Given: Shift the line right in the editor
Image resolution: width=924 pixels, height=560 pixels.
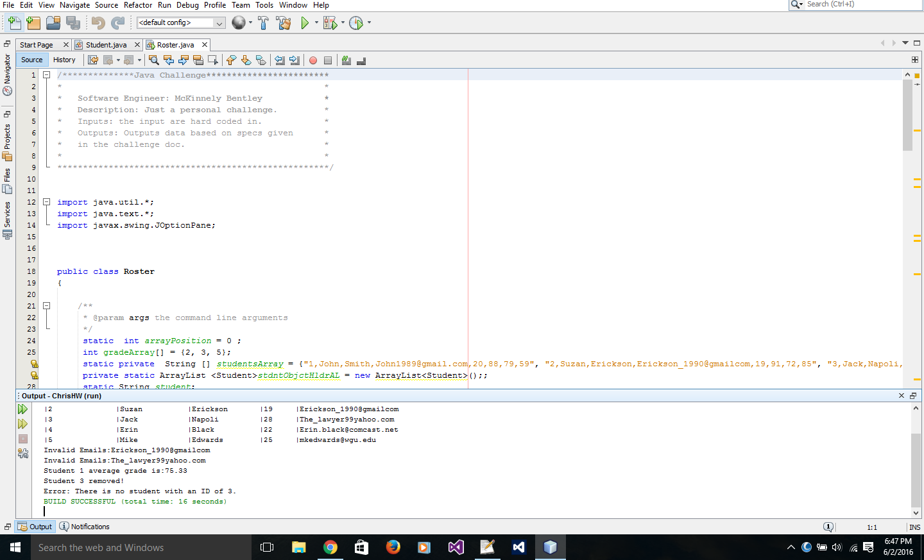Looking at the screenshot, I should pos(295,60).
